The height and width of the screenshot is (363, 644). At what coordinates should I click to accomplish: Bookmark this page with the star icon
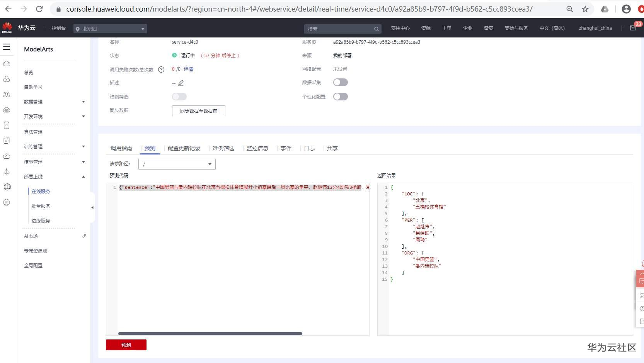tap(585, 9)
